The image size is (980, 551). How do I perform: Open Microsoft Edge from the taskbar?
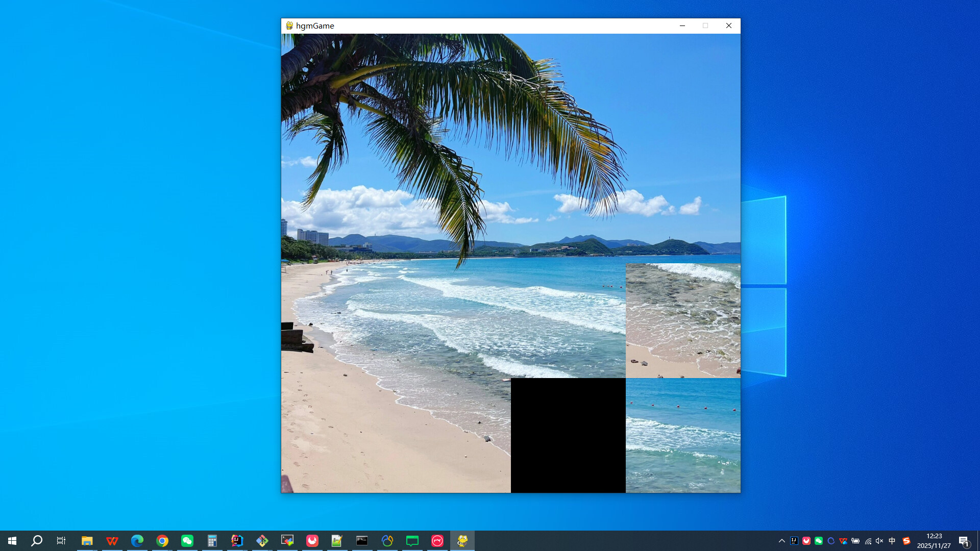coord(137,540)
